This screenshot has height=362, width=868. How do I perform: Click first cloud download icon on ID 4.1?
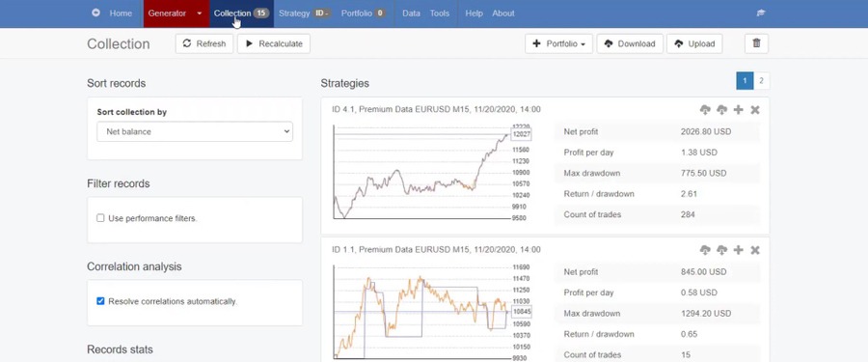click(705, 110)
